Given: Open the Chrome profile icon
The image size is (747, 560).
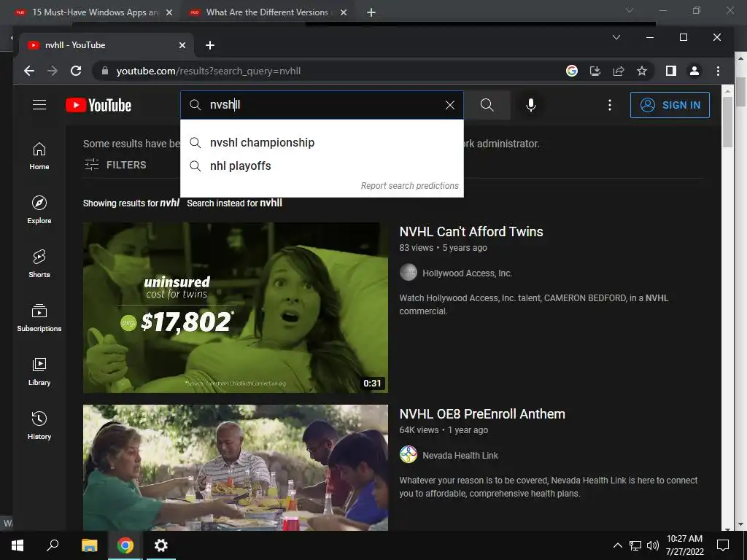Looking at the screenshot, I should point(694,71).
